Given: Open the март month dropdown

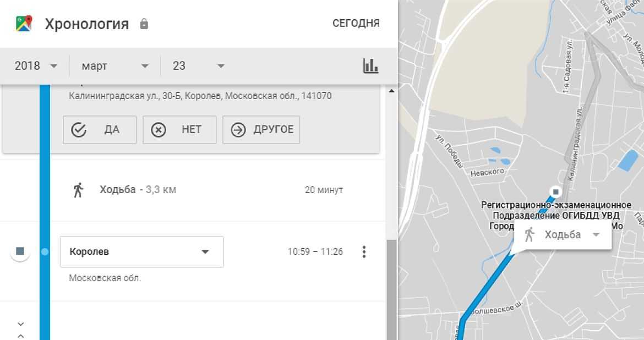Looking at the screenshot, I should [114, 66].
